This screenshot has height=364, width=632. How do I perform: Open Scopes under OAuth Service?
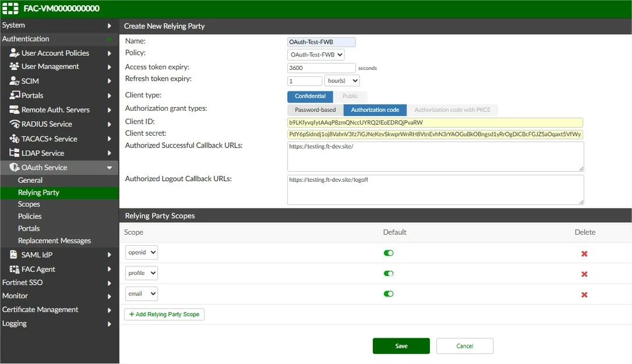click(29, 204)
